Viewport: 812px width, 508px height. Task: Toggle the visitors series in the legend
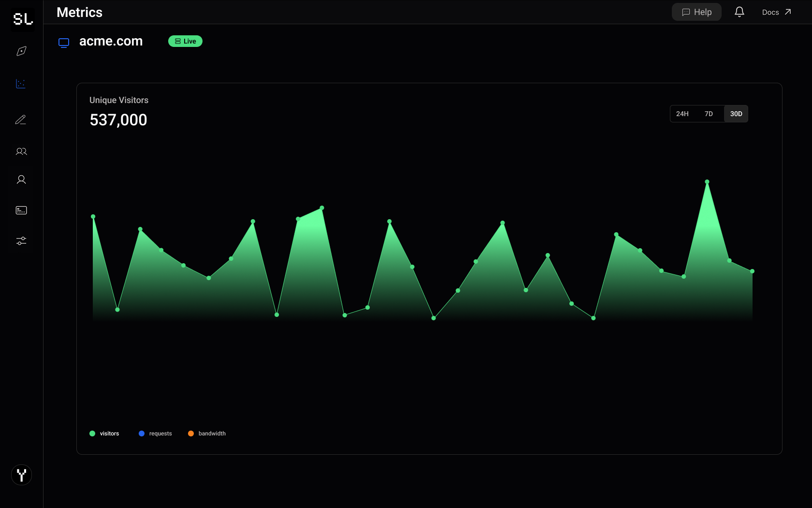tap(104, 433)
